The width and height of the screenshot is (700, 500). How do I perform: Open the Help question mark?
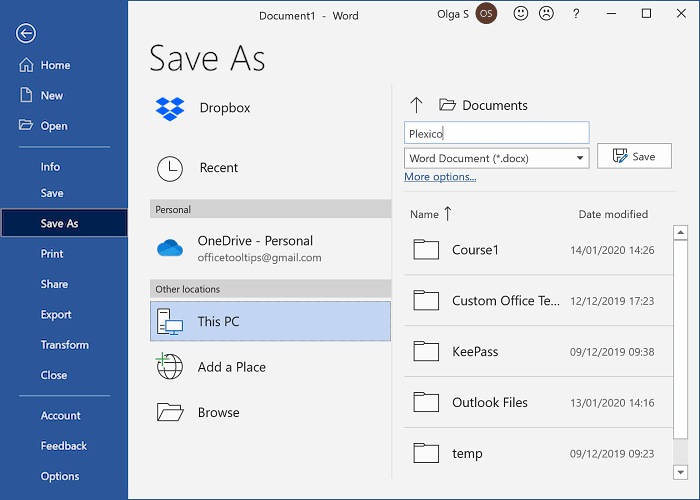(576, 14)
